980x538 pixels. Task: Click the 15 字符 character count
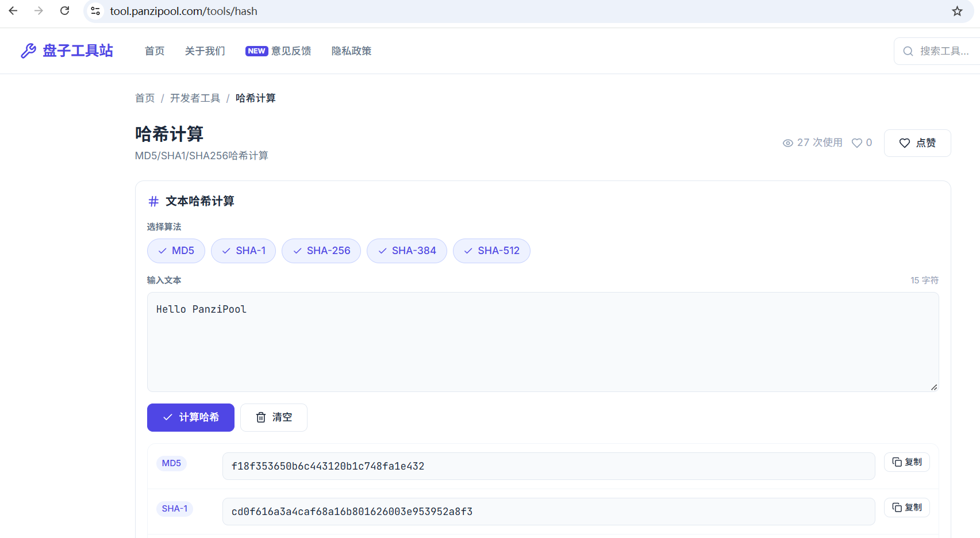[x=924, y=280]
